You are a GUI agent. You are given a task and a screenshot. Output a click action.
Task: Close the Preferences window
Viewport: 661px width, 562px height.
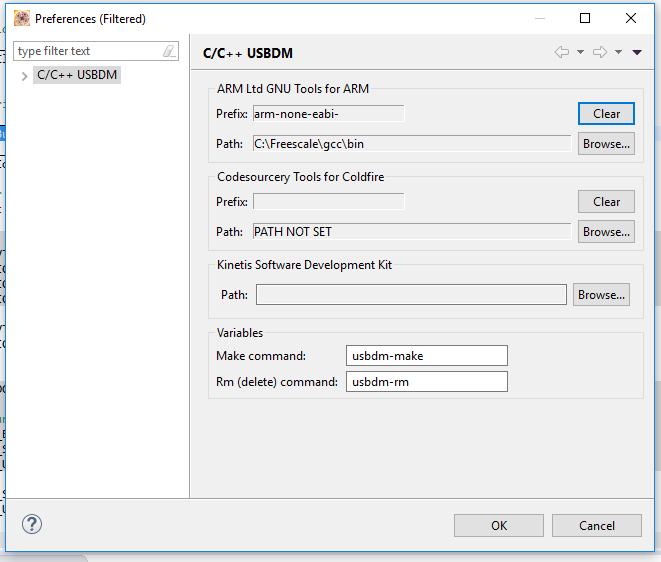631,18
